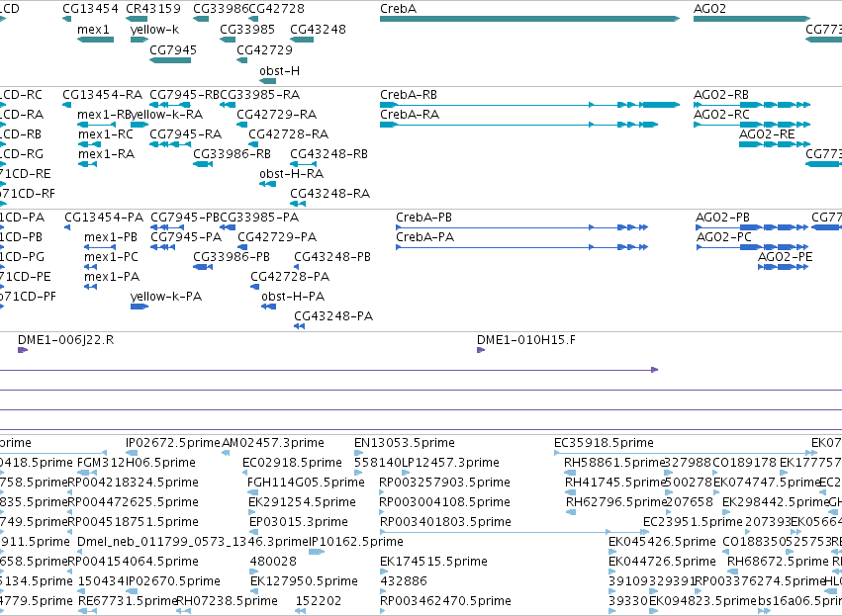
Task: Select the CG33986 gene label
Action: [221, 9]
